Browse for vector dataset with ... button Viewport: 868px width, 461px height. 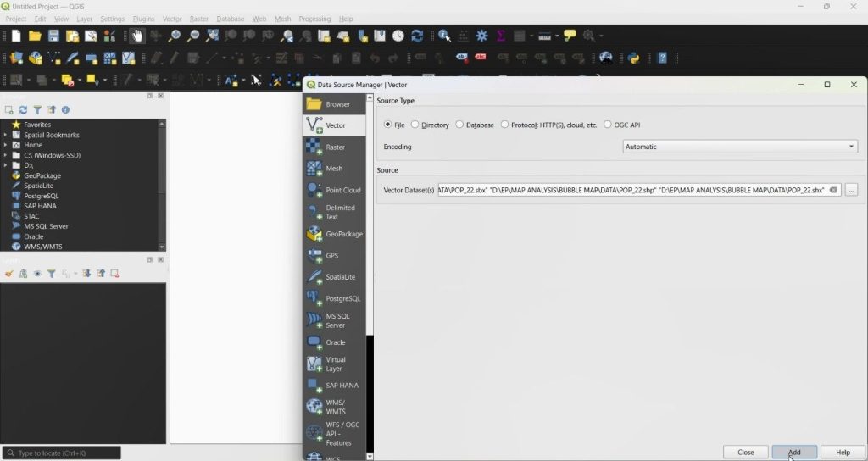(x=851, y=190)
